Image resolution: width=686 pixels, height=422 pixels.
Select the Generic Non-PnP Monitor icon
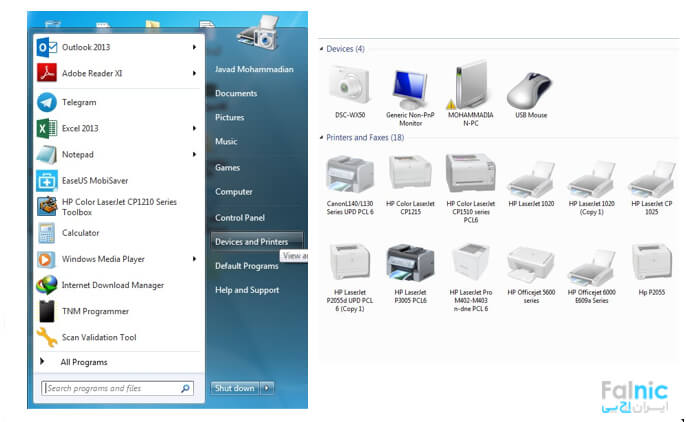[409, 89]
